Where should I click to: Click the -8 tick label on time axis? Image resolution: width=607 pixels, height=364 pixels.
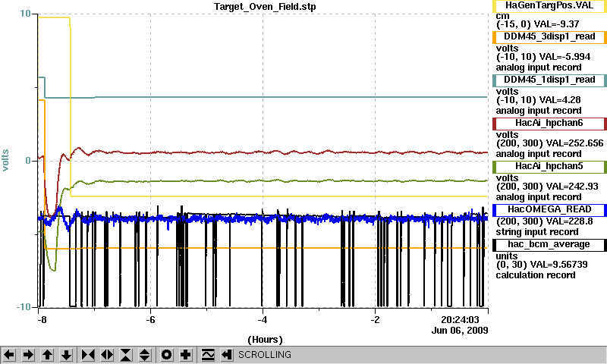(42, 320)
